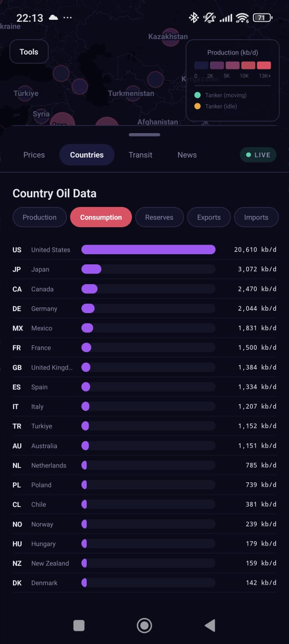Select the Production filter chip

click(x=39, y=217)
